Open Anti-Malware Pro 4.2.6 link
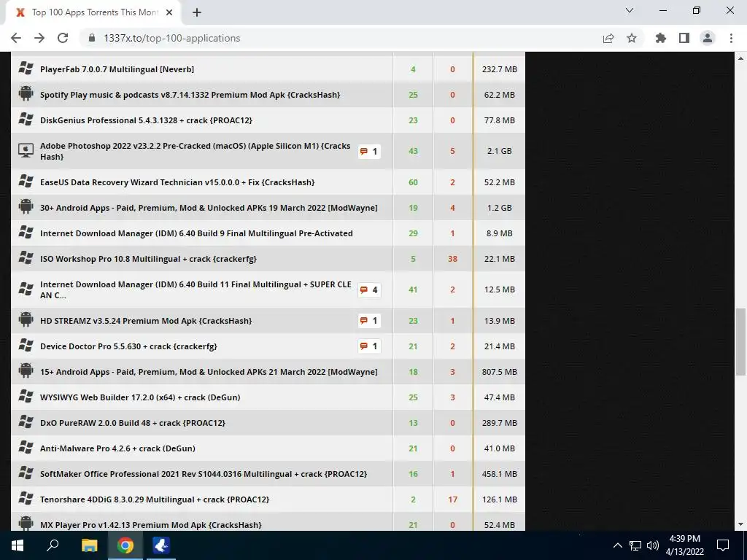This screenshot has height=560, width=747. [117, 448]
